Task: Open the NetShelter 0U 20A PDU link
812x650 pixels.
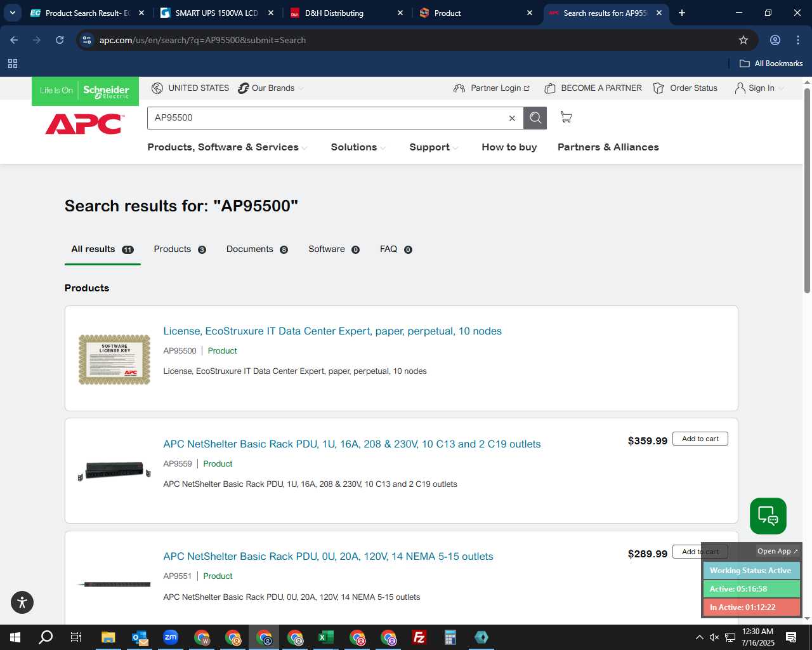Action: coord(328,557)
